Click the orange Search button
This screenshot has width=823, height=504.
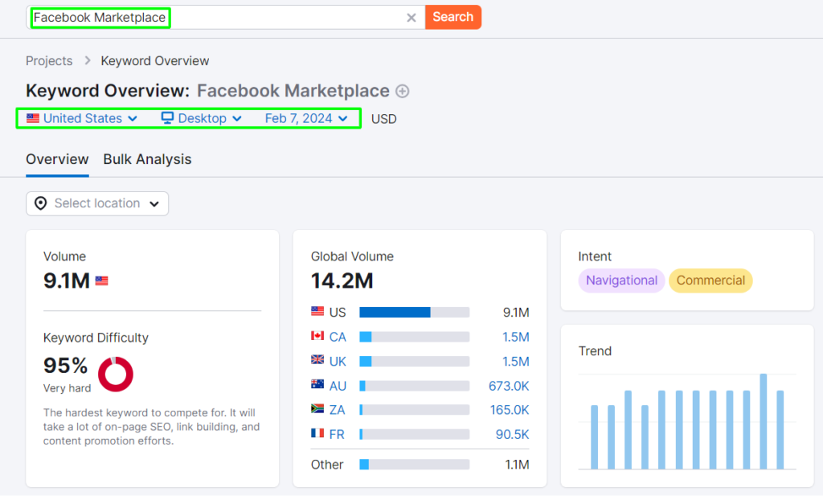[x=453, y=17]
